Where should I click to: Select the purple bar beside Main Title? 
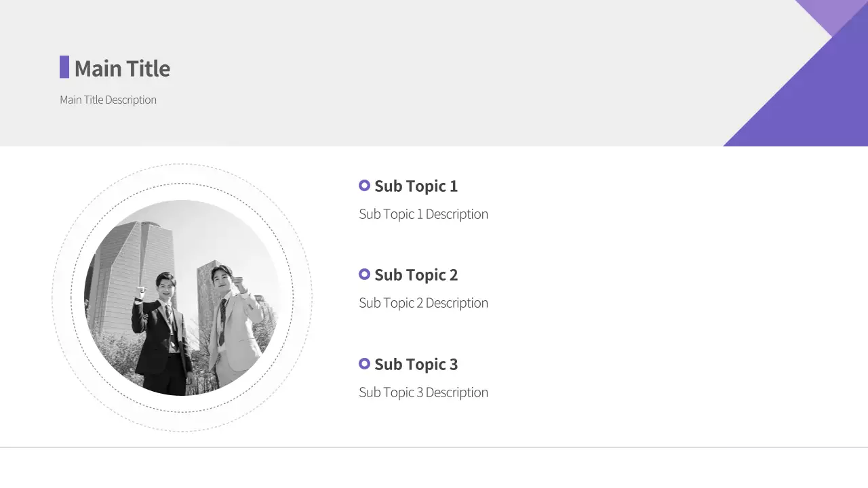64,67
